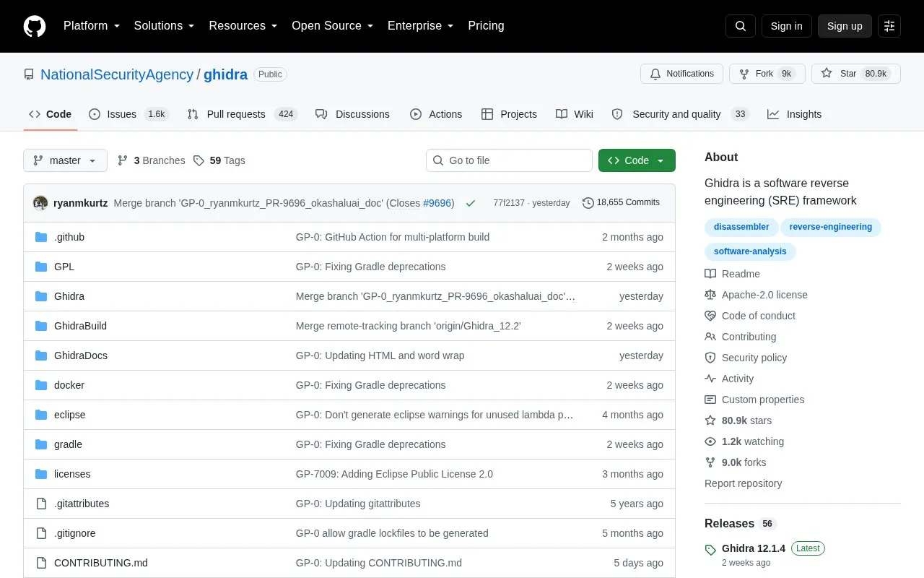Click the Code of conduct heart icon
Image resolution: width=924 pixels, height=578 pixels.
click(710, 316)
